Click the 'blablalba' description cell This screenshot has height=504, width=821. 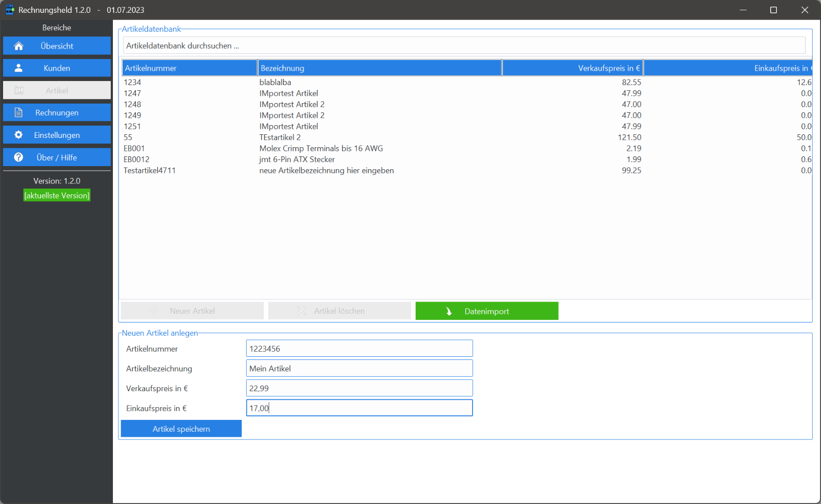pos(275,82)
